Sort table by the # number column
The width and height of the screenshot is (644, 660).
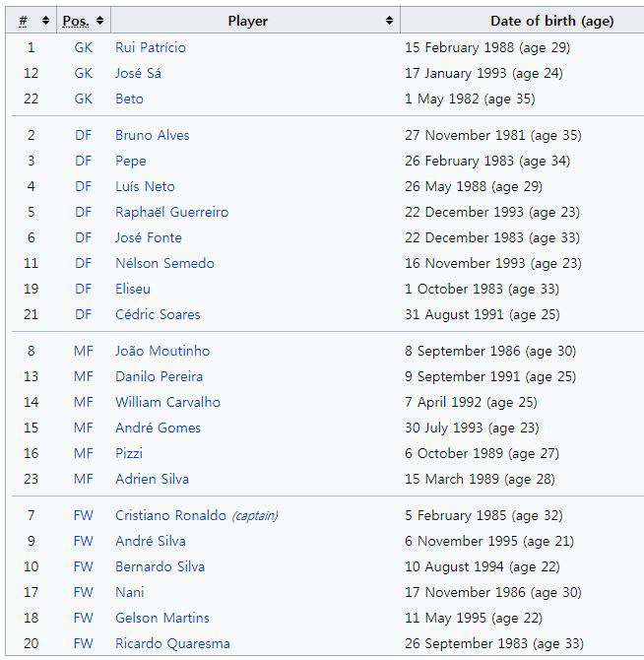45,20
